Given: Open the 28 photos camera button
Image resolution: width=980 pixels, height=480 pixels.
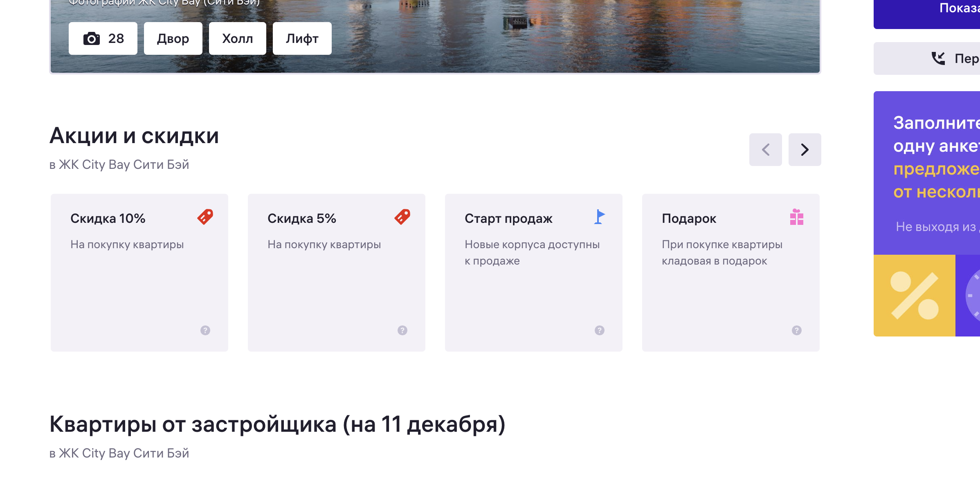Looking at the screenshot, I should [103, 38].
